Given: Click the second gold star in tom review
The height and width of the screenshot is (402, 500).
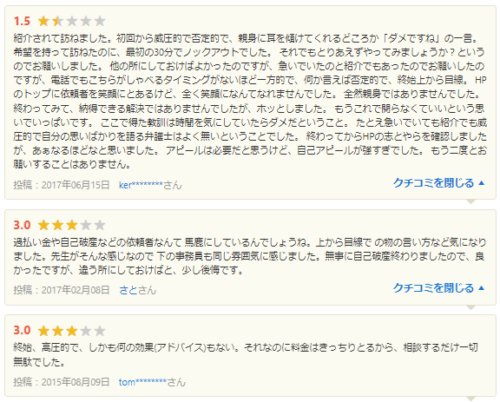Looking at the screenshot, I should [58, 331].
